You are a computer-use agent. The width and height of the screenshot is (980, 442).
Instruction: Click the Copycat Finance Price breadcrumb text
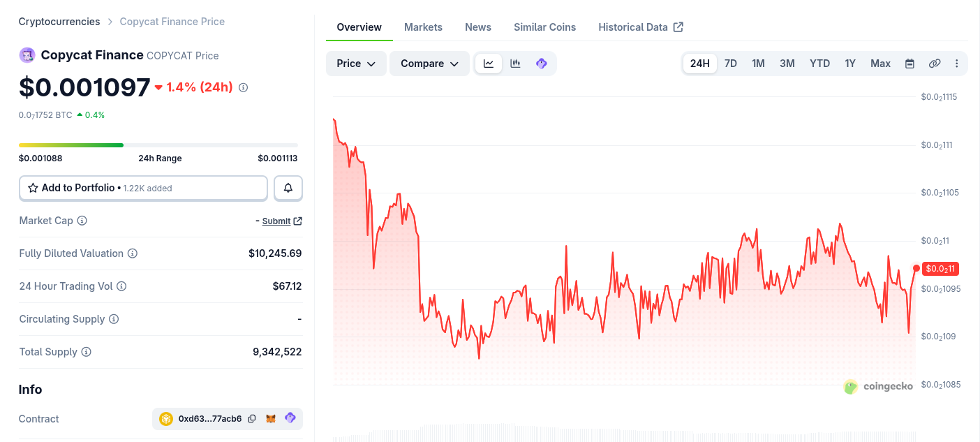(x=172, y=22)
